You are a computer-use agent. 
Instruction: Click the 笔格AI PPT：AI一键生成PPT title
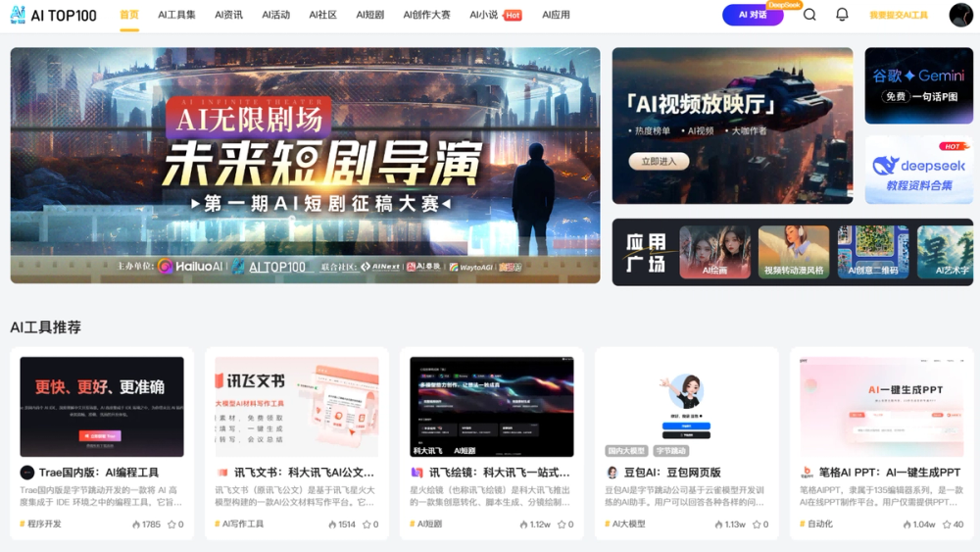[x=890, y=473]
